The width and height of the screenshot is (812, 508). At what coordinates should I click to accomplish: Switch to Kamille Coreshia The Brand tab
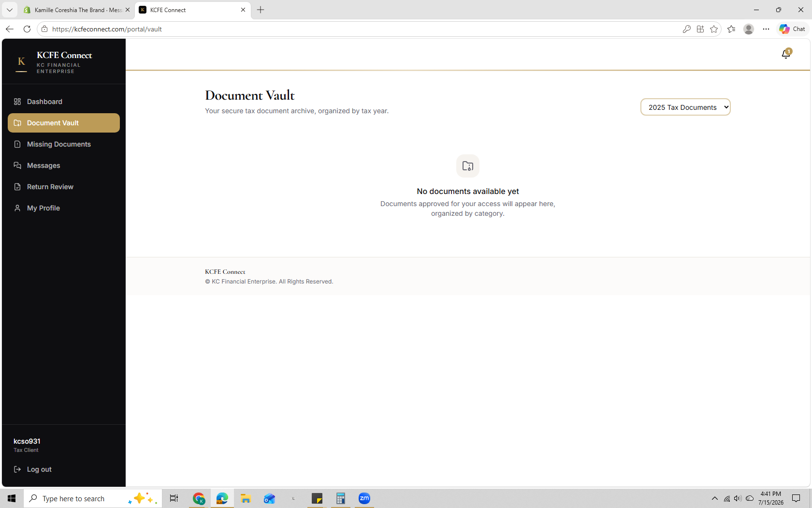[x=76, y=10]
